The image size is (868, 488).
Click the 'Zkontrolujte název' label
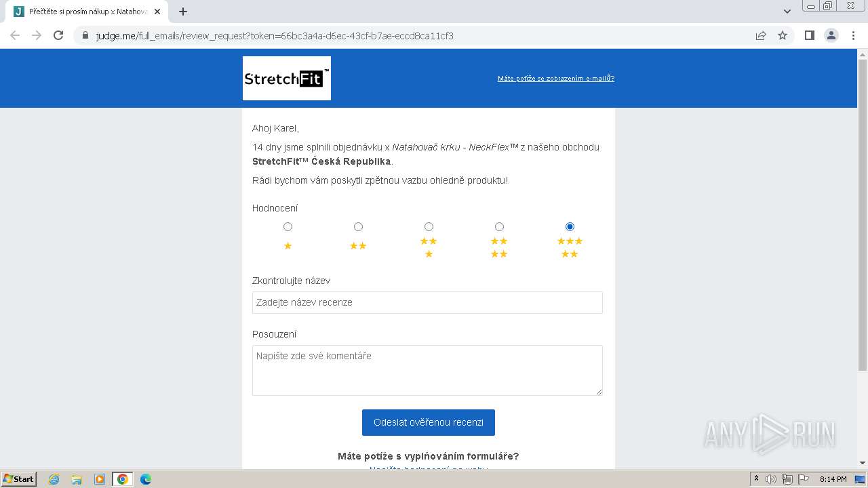tap(291, 281)
